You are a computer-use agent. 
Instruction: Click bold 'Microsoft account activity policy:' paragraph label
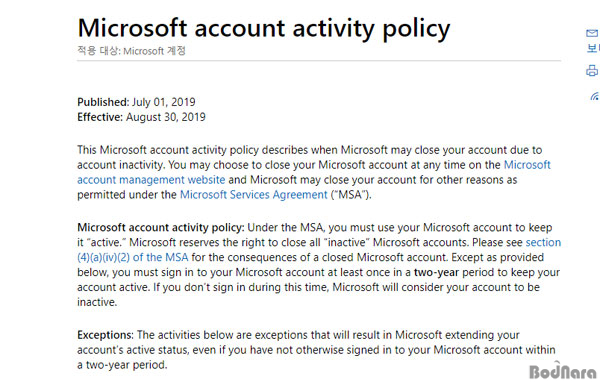click(161, 227)
